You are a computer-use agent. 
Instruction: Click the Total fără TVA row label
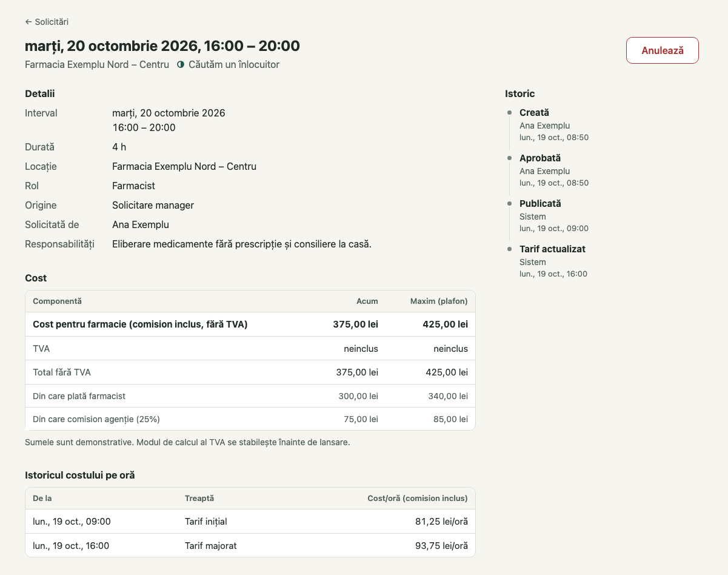tap(62, 372)
